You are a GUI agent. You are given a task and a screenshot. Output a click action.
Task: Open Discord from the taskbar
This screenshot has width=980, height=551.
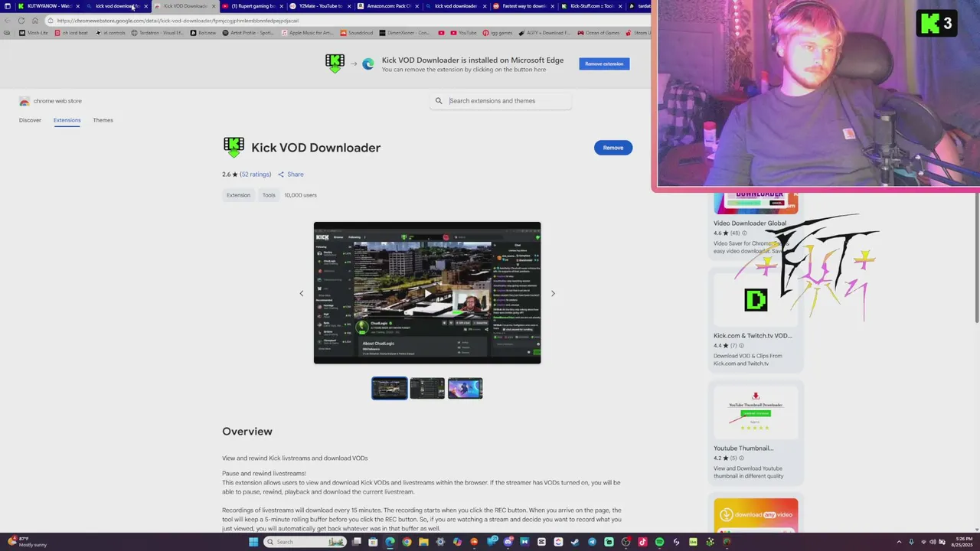click(x=508, y=542)
